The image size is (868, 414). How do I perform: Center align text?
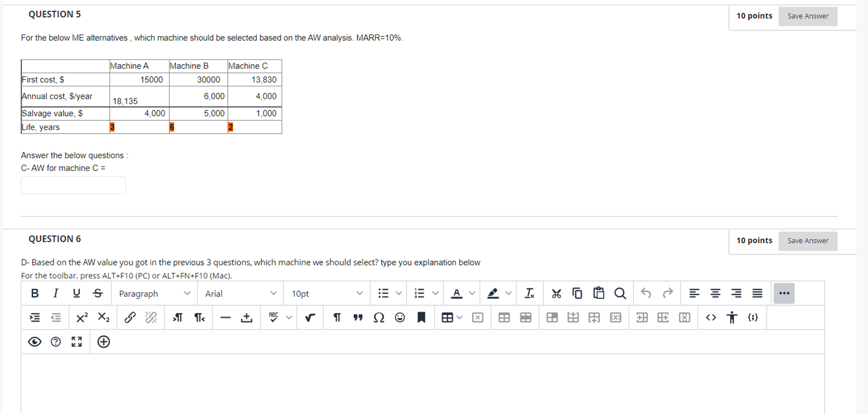(x=715, y=293)
